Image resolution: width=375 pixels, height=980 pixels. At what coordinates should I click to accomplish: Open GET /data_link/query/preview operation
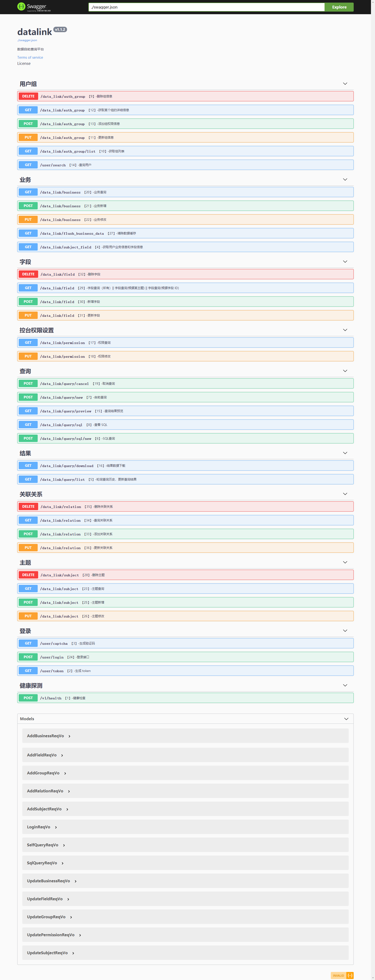[x=185, y=411]
